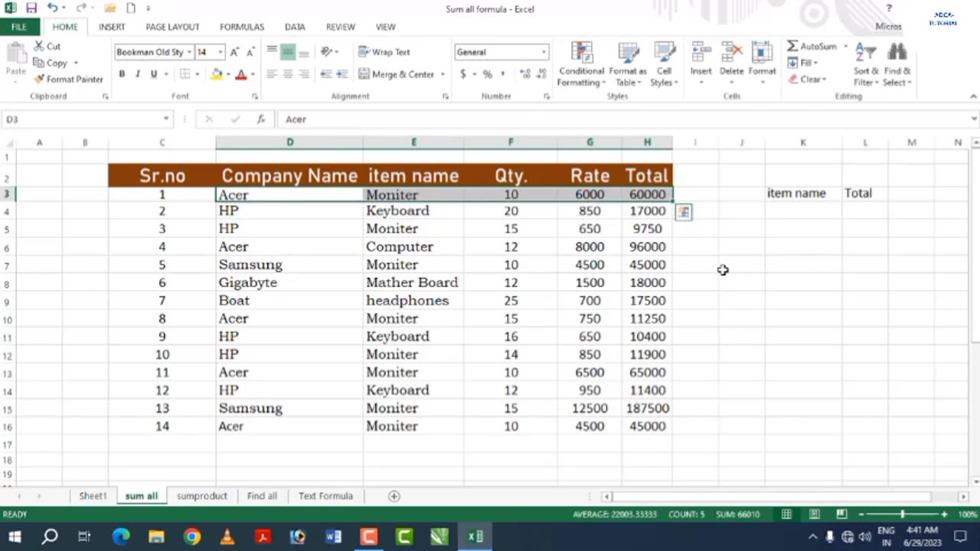This screenshot has height=551, width=980.
Task: Decrease font size with the small A icon
Action: pyautogui.click(x=251, y=52)
